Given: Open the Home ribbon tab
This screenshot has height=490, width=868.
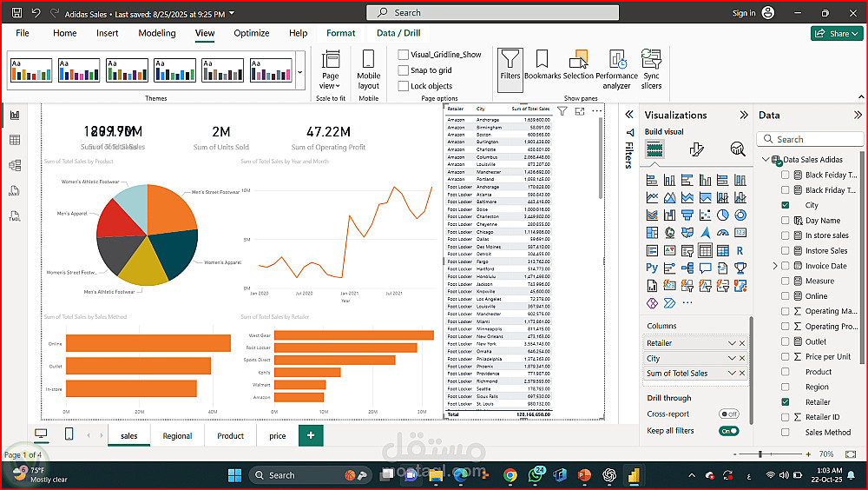Looking at the screenshot, I should click(65, 33).
